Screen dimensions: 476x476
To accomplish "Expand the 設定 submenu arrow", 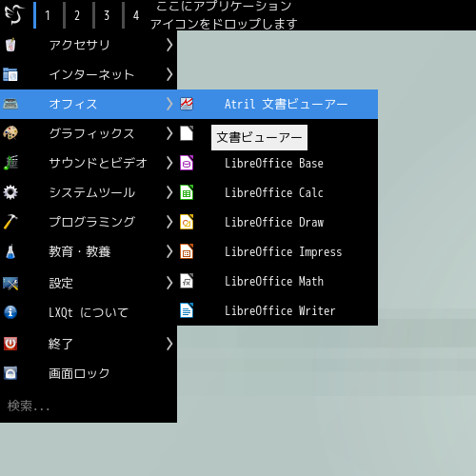I will pyautogui.click(x=169, y=283).
